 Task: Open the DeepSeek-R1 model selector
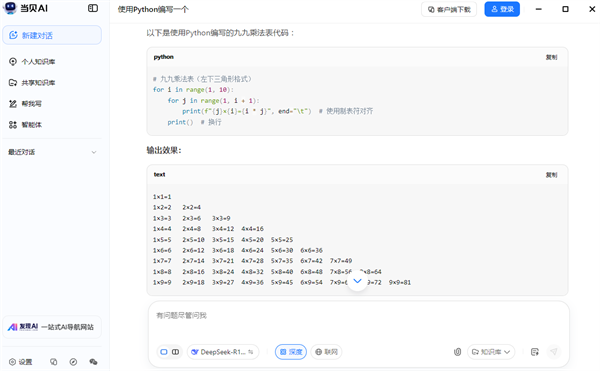tap(223, 352)
